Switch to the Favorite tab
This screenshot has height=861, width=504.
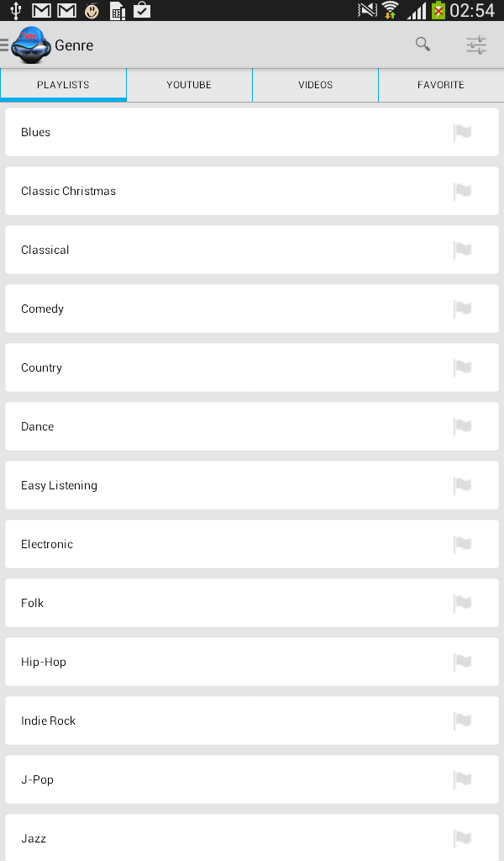pos(441,85)
